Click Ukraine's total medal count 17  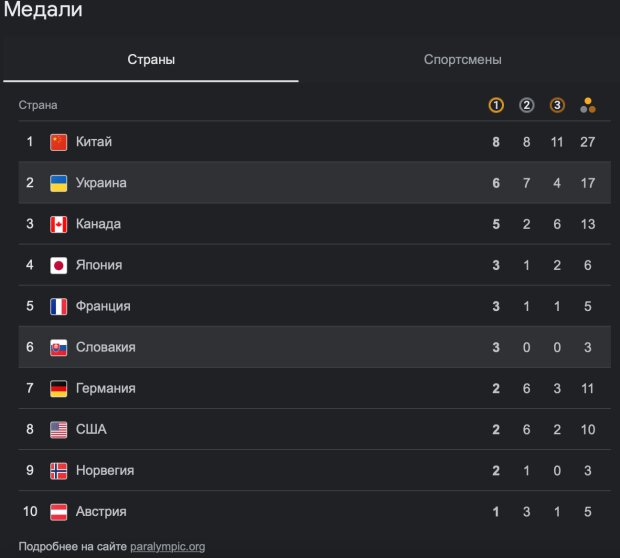pos(587,183)
